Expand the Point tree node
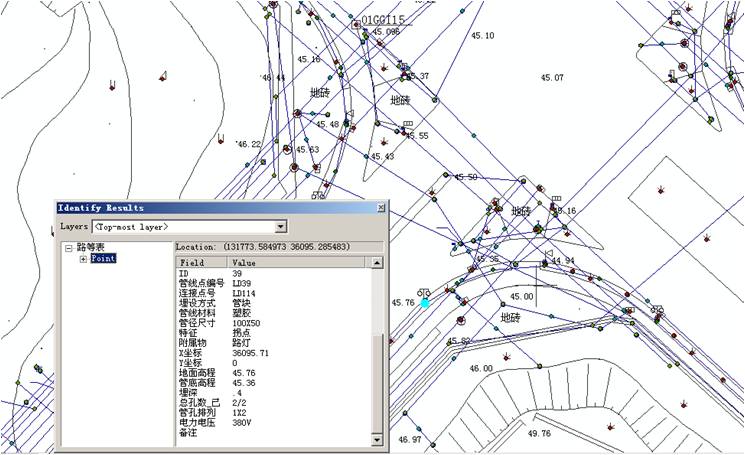The height and width of the screenshot is (455, 745). tap(83, 259)
